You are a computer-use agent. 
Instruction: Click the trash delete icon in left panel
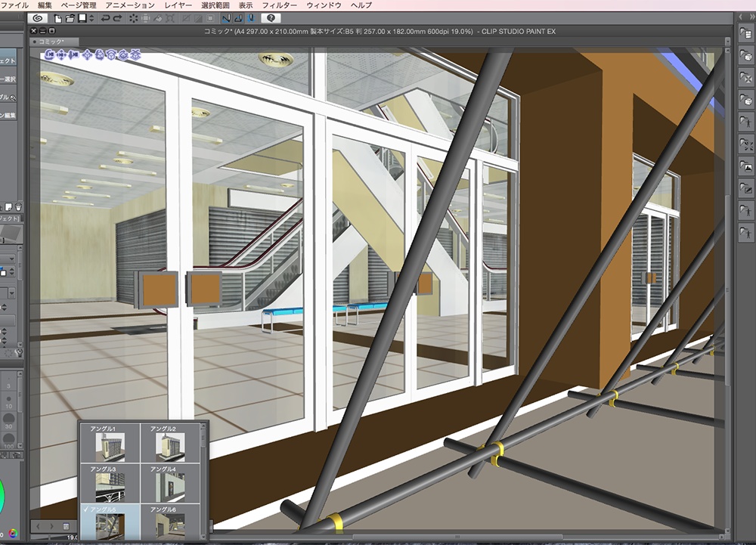click(x=18, y=207)
